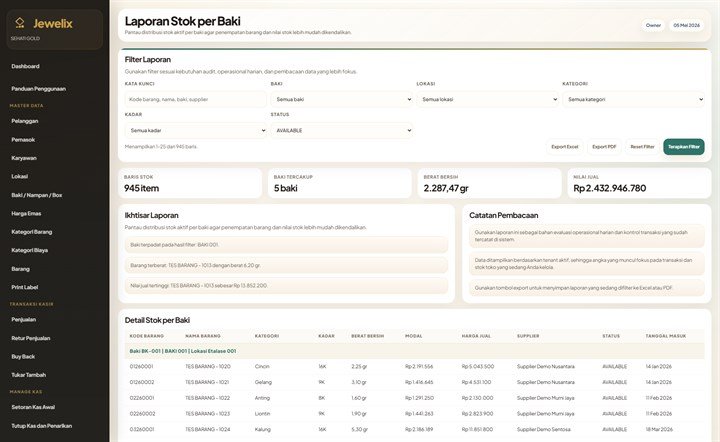Click the Rp 11.851.800 price cell
720x442 pixels.
pos(478,430)
